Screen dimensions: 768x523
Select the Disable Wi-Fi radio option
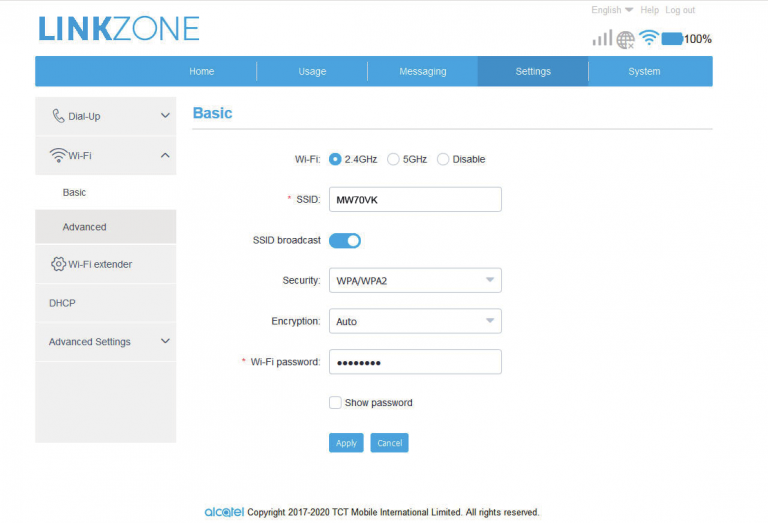click(443, 159)
